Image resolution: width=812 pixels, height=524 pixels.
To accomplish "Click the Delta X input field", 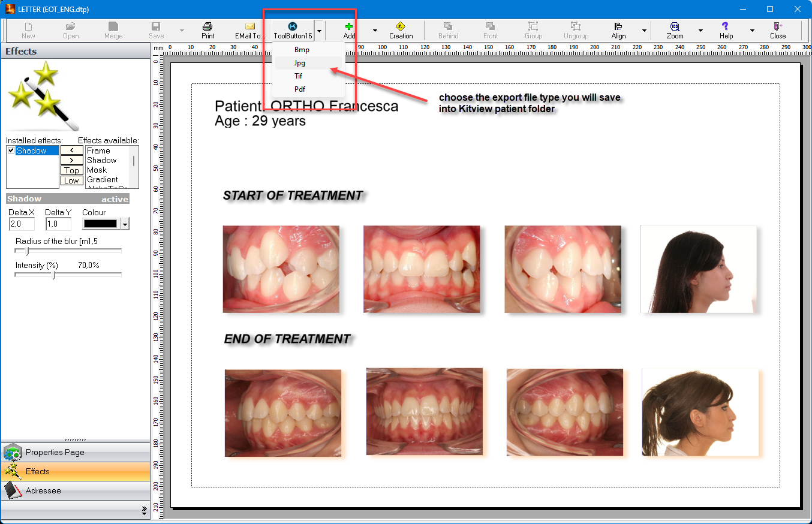I will [x=22, y=224].
